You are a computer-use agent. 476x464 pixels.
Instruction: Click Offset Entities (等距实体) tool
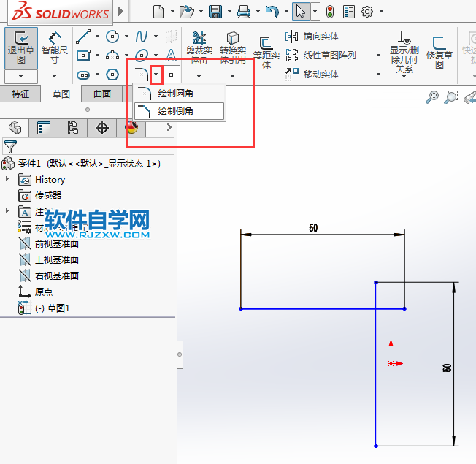tap(266, 53)
